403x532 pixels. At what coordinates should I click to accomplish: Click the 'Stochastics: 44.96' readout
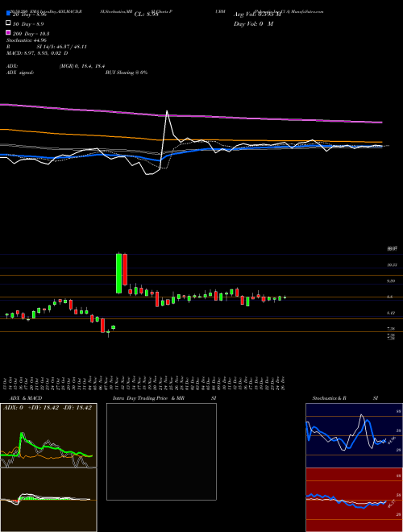click(27, 40)
